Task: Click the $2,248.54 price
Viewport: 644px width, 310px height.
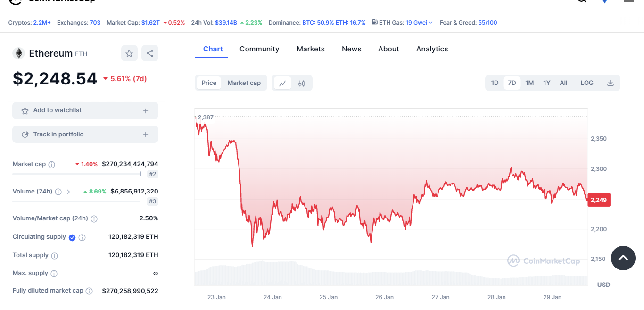Action: [x=55, y=79]
